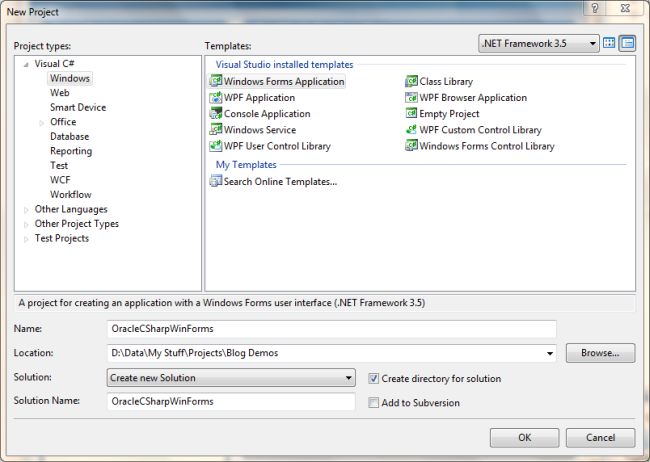Image resolution: width=650 pixels, height=462 pixels.
Task: Expand the Office project type node
Action: coord(41,123)
